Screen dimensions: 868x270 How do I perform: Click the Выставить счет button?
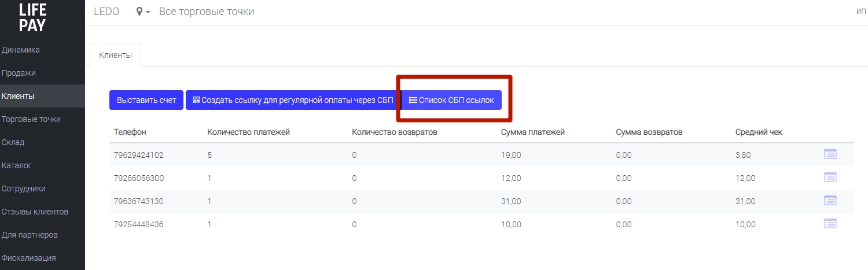146,100
